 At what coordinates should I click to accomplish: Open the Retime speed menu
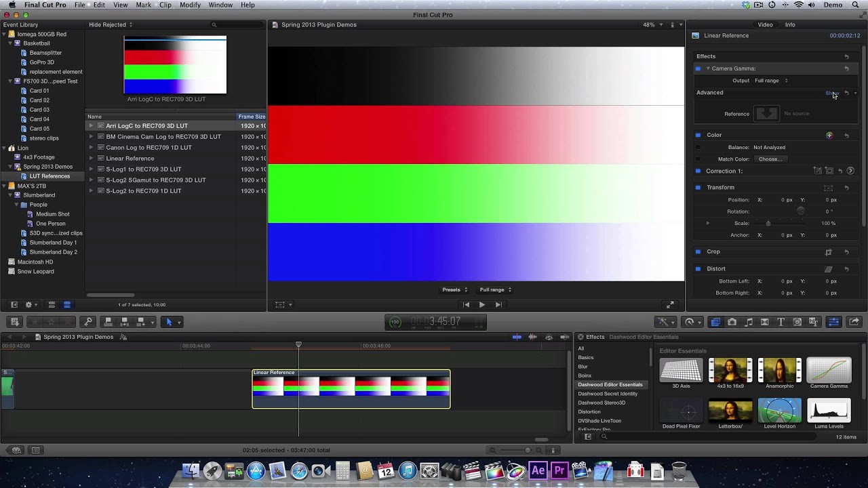[691, 322]
